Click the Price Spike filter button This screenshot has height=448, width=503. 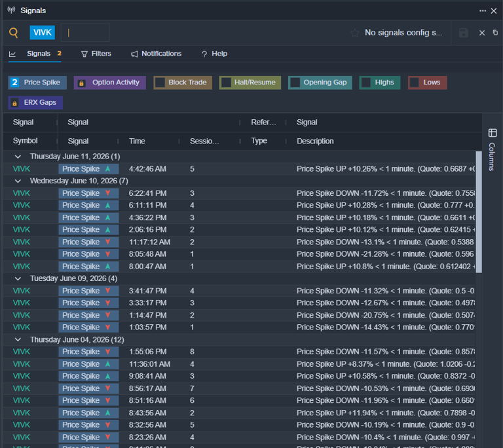pyautogui.click(x=37, y=83)
